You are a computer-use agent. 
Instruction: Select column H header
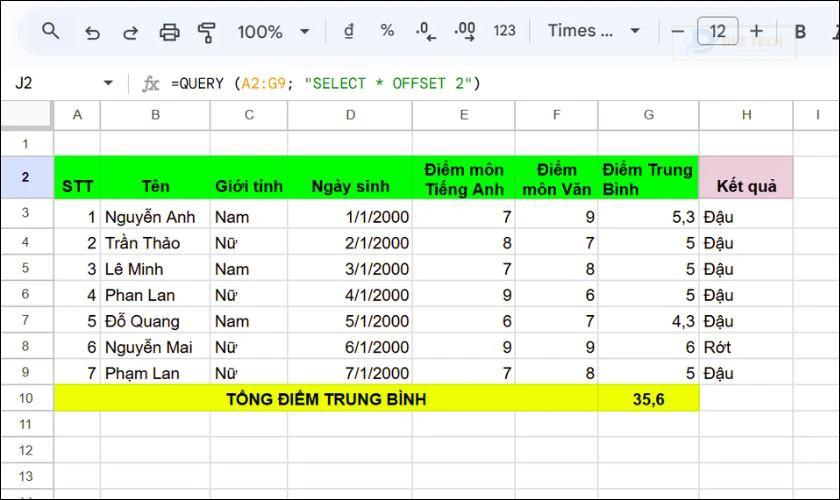point(746,115)
